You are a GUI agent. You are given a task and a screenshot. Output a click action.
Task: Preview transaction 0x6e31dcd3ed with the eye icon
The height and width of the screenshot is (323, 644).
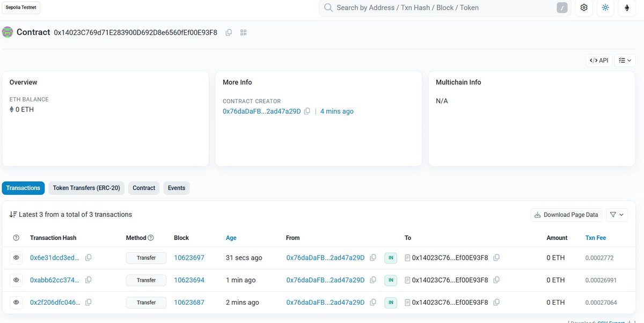point(17,258)
